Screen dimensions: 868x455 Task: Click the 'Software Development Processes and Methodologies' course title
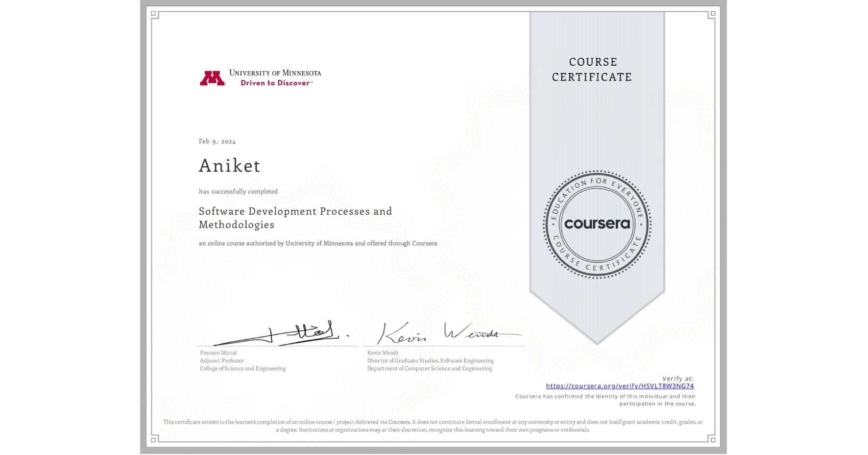[295, 218]
